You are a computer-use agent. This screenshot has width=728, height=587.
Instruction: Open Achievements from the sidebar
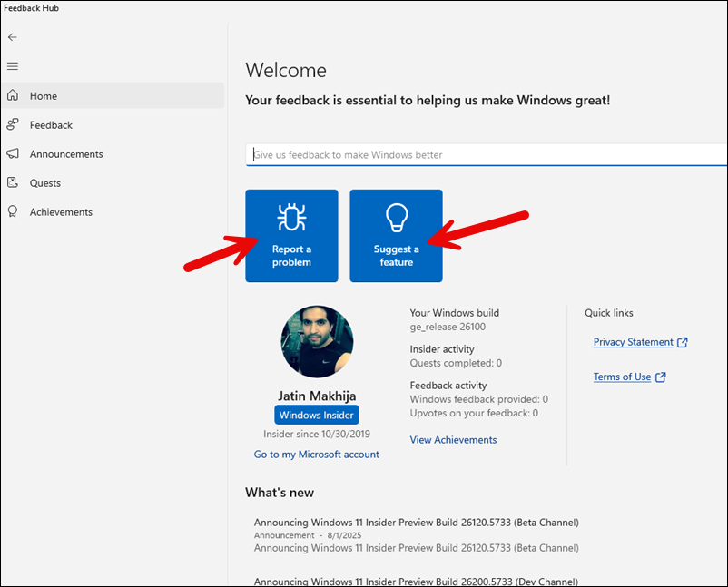[113, 212]
